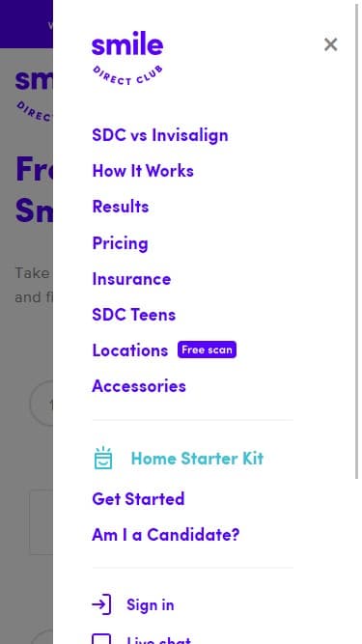Click the Home Starter Kit box icon
Image resolution: width=362 pixels, height=644 pixels.
pos(103,458)
